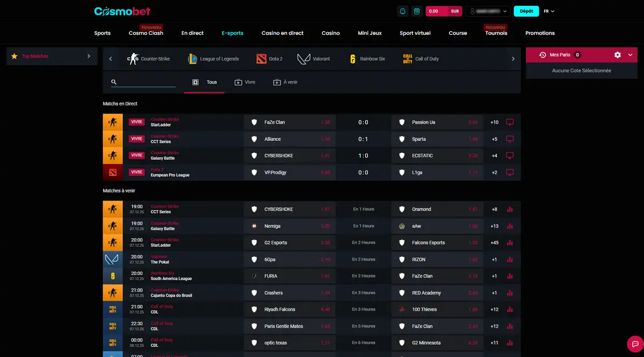Switch to the À venir tab
The height and width of the screenshot is (357, 644).
tap(285, 82)
